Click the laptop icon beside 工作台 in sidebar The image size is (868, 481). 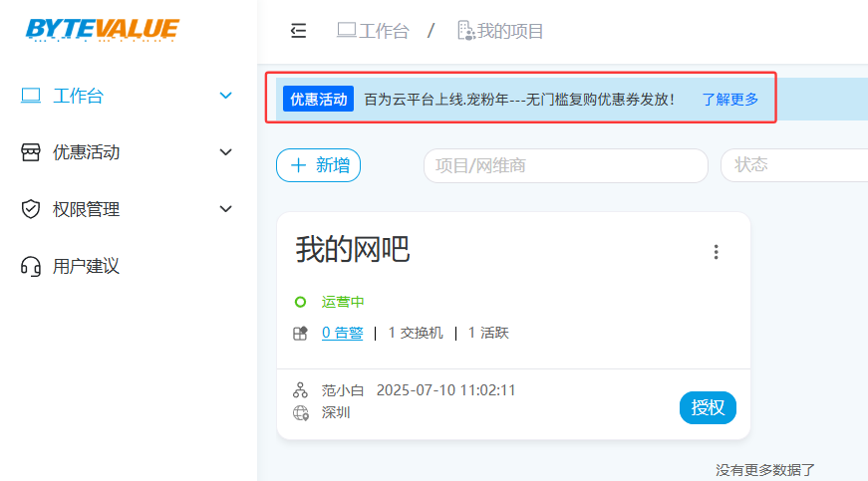tap(31, 96)
